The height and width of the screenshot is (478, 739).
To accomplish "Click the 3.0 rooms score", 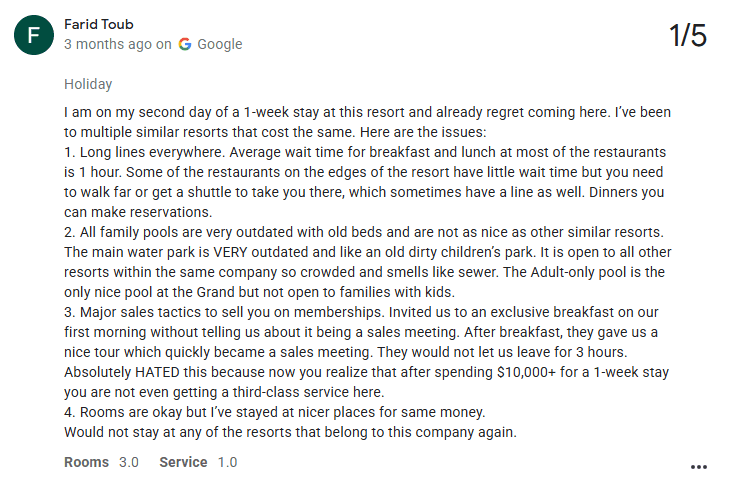I will [x=129, y=462].
